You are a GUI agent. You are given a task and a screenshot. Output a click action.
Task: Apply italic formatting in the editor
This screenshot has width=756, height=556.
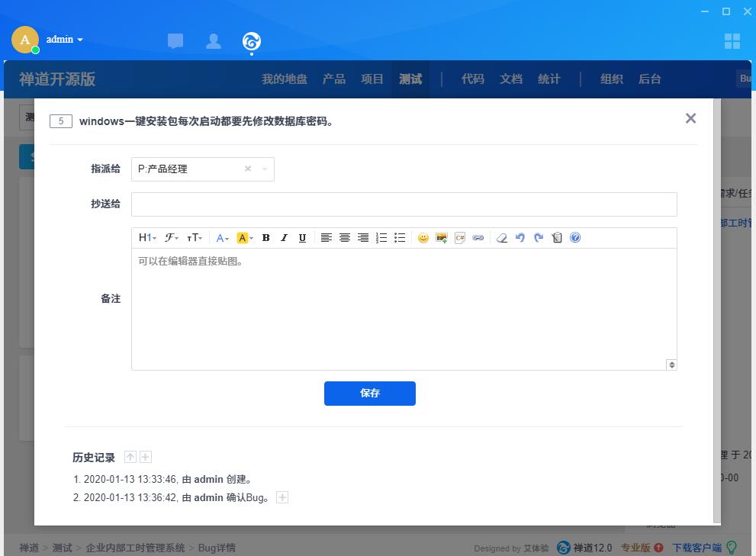click(284, 238)
